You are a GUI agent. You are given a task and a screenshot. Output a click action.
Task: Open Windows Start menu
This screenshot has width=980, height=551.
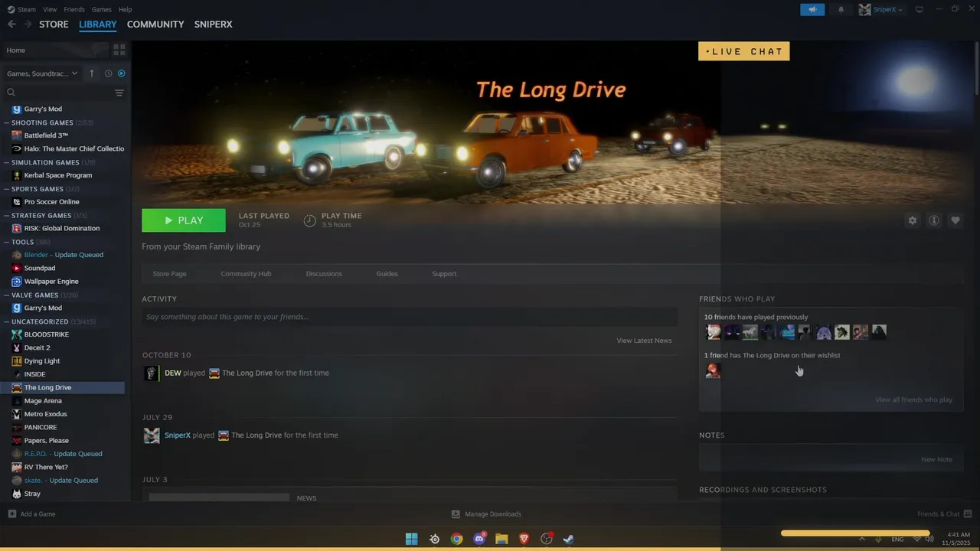pyautogui.click(x=412, y=539)
